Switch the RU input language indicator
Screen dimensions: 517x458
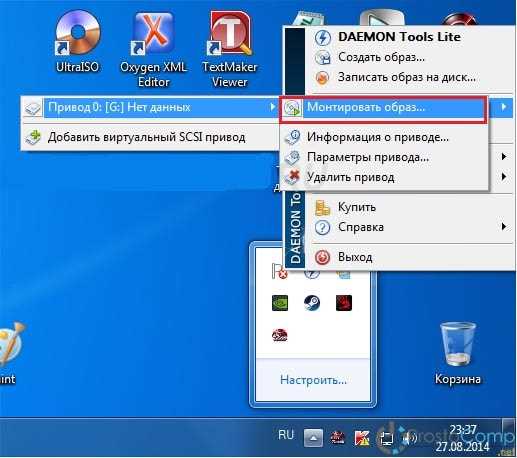tap(286, 435)
